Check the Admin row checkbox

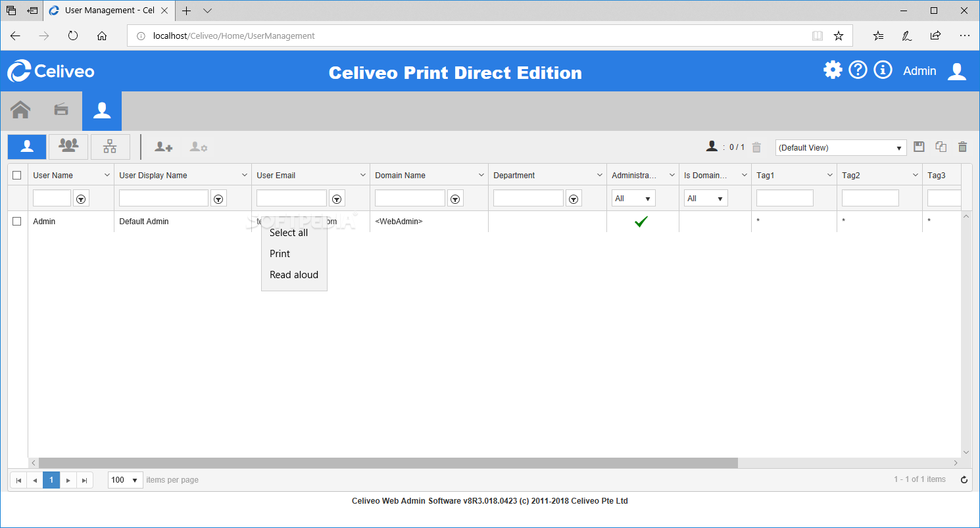click(17, 222)
